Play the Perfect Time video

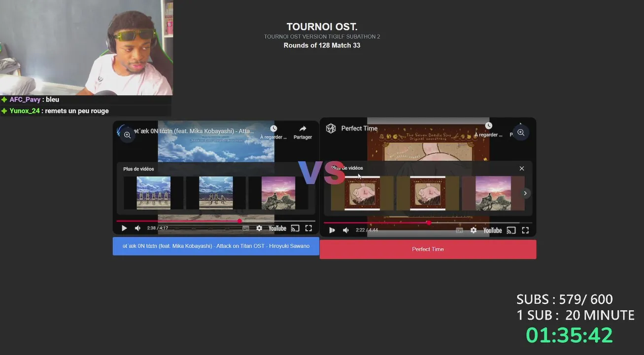point(332,230)
